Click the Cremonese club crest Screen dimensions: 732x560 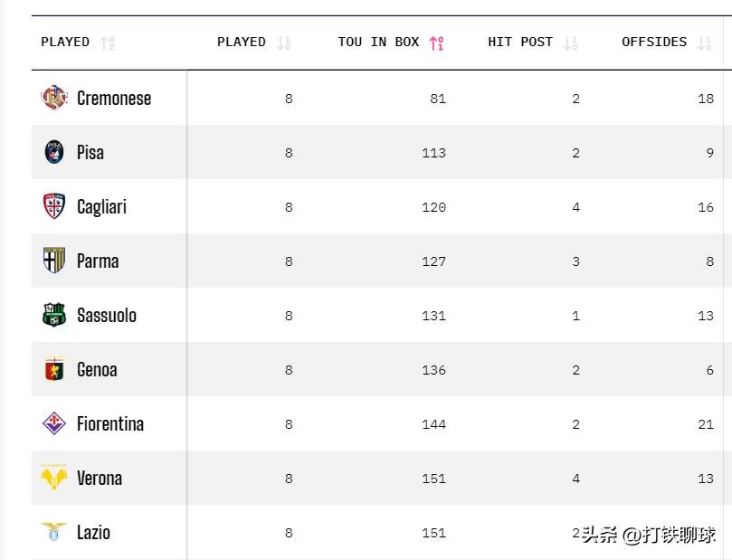(x=54, y=98)
